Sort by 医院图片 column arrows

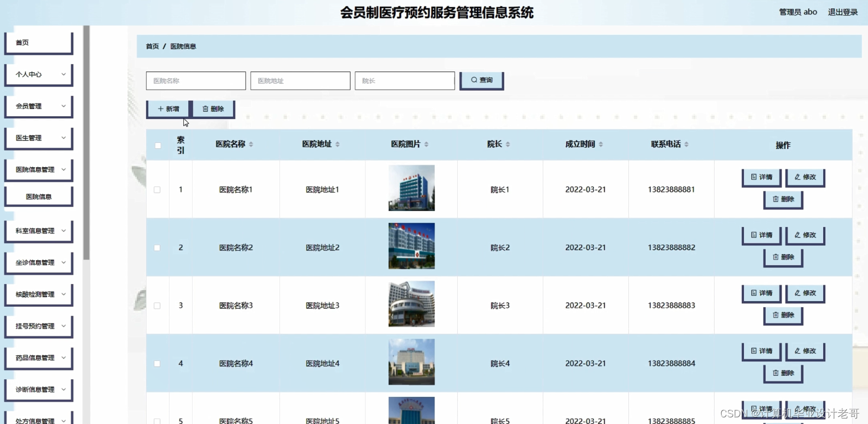[426, 144]
